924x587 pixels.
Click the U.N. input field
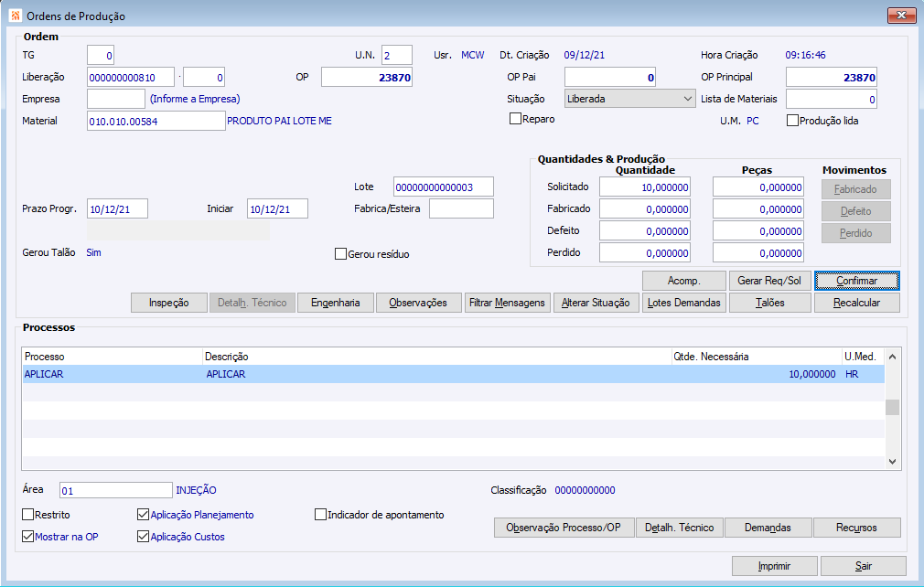point(397,56)
